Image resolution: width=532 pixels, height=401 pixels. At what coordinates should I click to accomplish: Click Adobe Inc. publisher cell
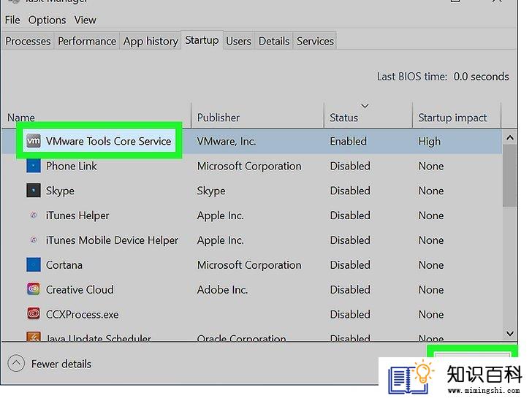[222, 290]
